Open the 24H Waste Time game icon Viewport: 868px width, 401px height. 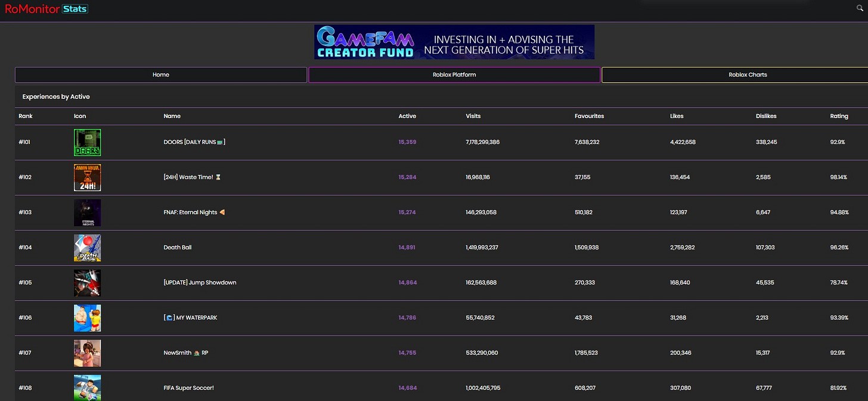click(x=87, y=177)
